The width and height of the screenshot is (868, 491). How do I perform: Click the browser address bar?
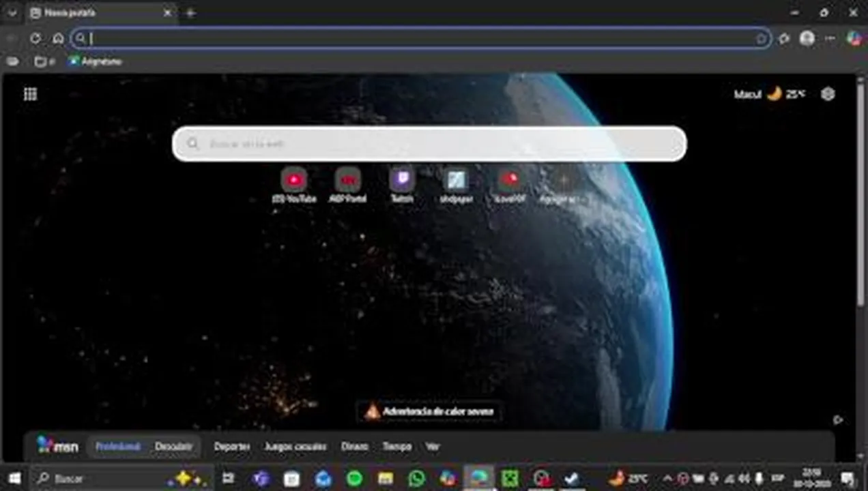click(x=421, y=38)
